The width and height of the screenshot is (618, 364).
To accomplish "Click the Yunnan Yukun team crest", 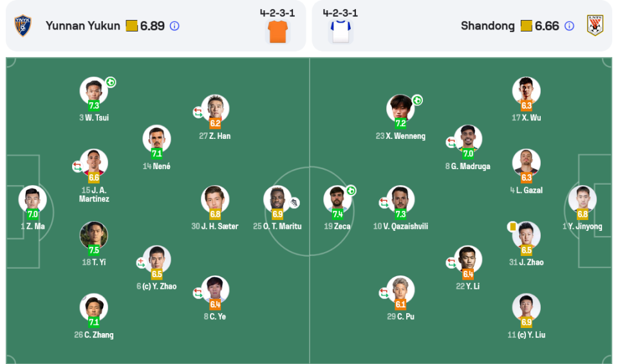I will point(23,26).
